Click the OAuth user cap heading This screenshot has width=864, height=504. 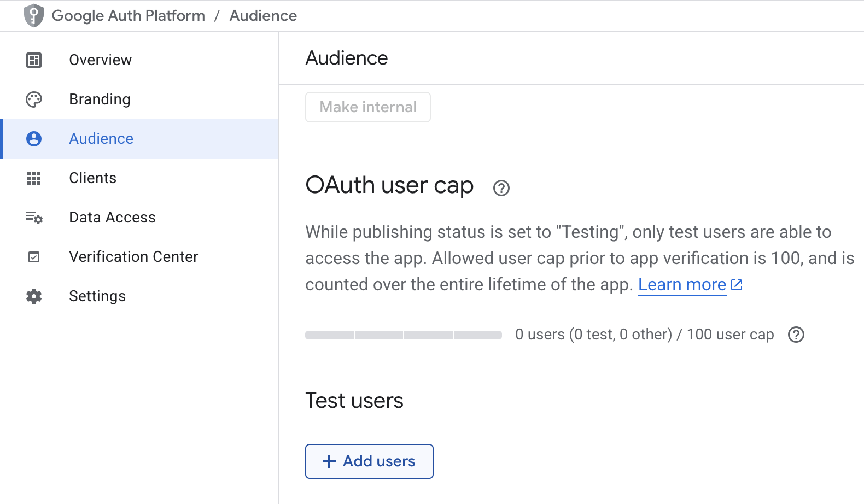point(389,185)
